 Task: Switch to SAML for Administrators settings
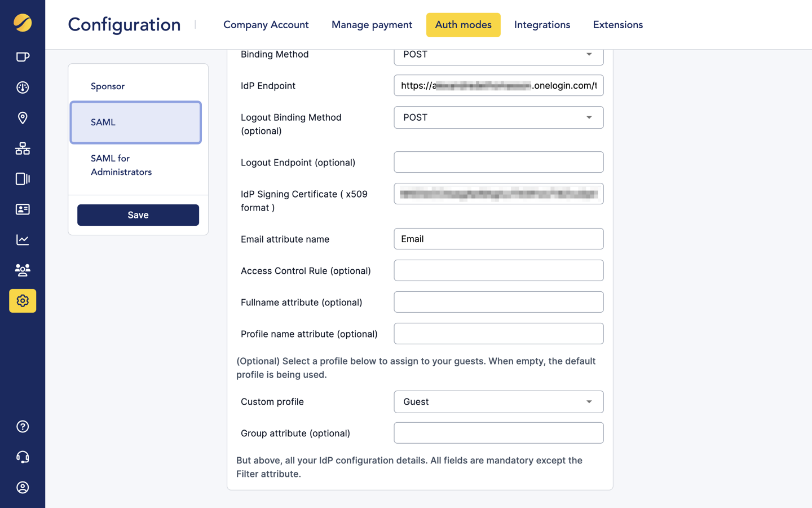[x=121, y=165]
